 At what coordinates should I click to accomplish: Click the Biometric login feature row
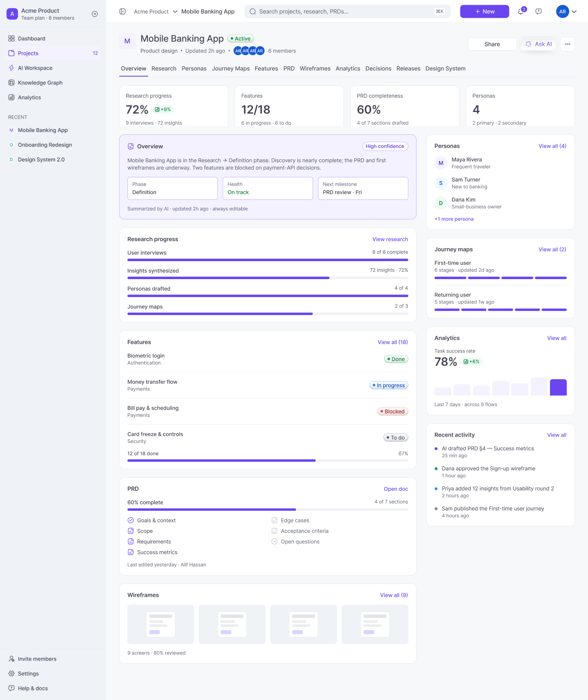tap(268, 359)
